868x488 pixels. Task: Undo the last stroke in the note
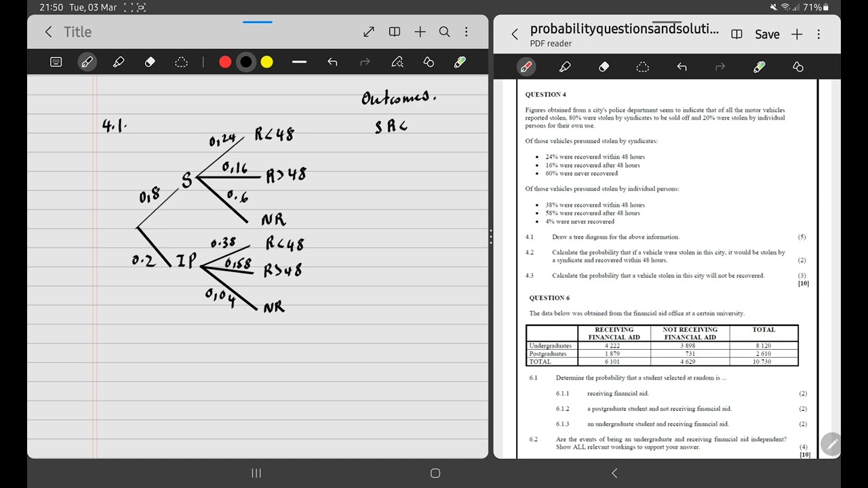point(332,62)
